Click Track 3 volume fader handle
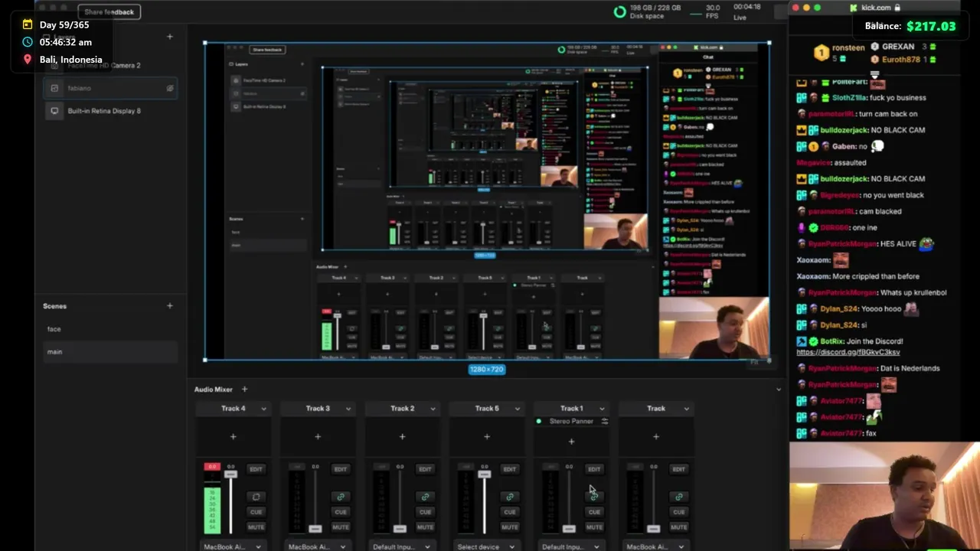 coord(315,529)
